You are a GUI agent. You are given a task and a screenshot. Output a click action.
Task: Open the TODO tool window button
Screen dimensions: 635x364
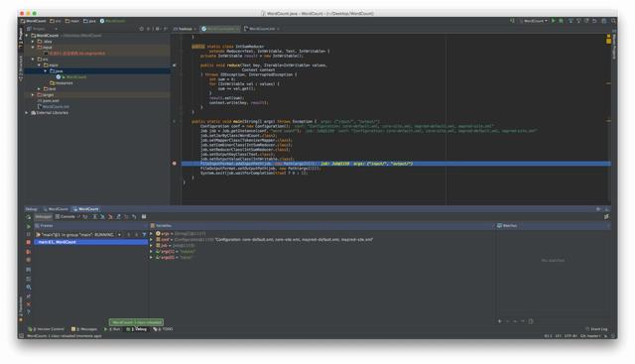tap(163, 329)
